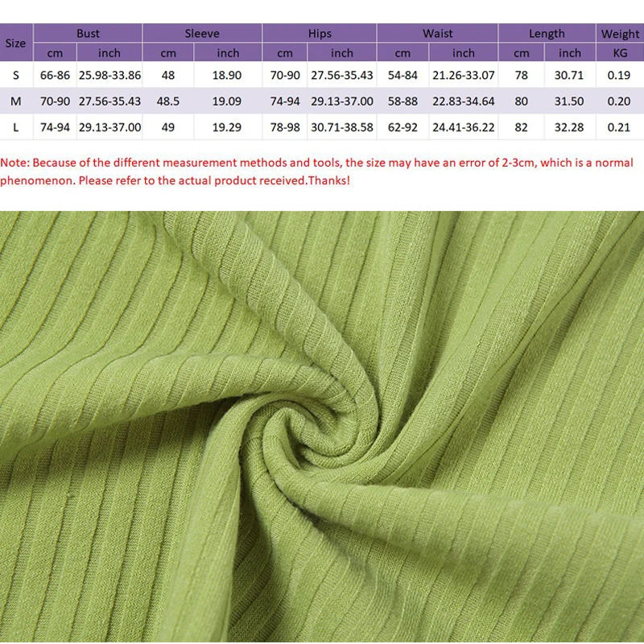This screenshot has height=644, width=644.
Task: Click the green ribbed fabric photo
Action: click(322, 427)
